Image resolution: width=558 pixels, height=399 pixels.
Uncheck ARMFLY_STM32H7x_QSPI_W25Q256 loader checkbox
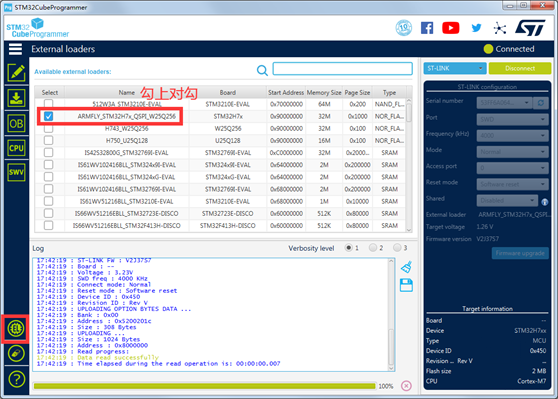tap(48, 116)
